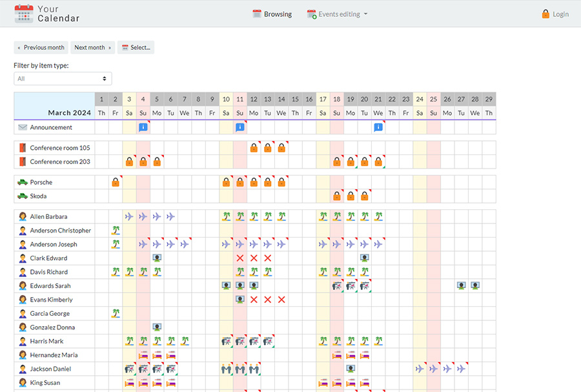Switch to the Browsing view
This screenshot has height=392, width=581.
point(272,14)
